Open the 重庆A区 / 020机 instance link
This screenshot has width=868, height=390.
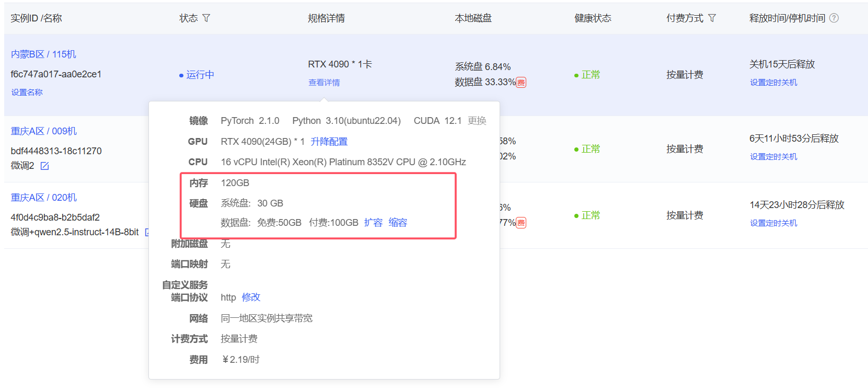point(44,198)
